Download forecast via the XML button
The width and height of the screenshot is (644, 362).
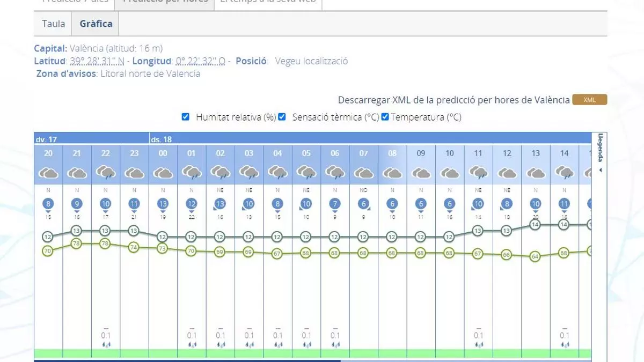(x=589, y=100)
